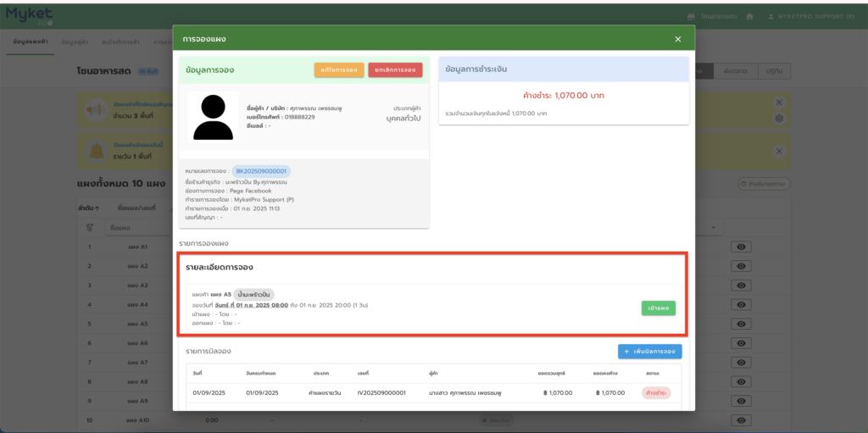
Task: Open settings gear on the expiring-contract alert
Action: 779,118
